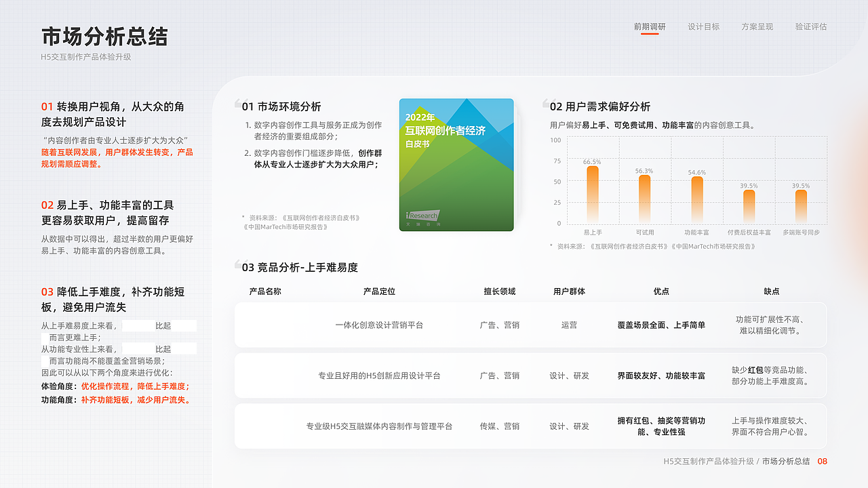868x488 pixels.
Task: Click the 市场分析总结 main title
Action: (104, 37)
